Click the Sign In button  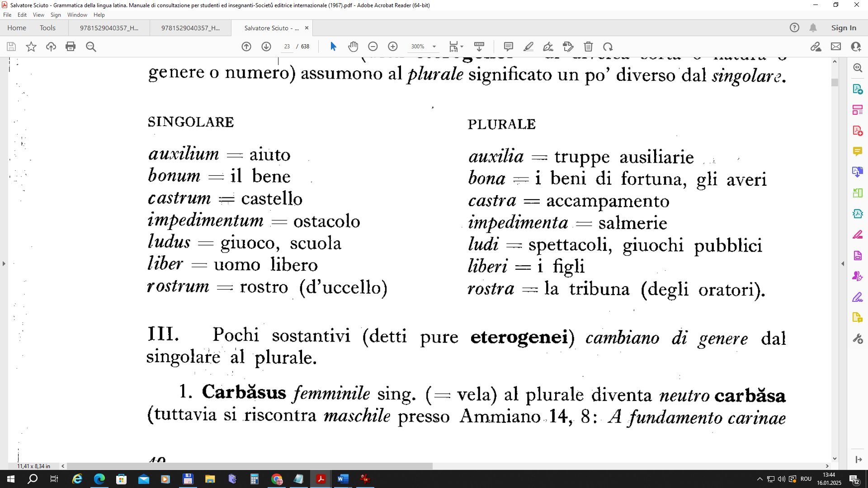pyautogui.click(x=844, y=28)
